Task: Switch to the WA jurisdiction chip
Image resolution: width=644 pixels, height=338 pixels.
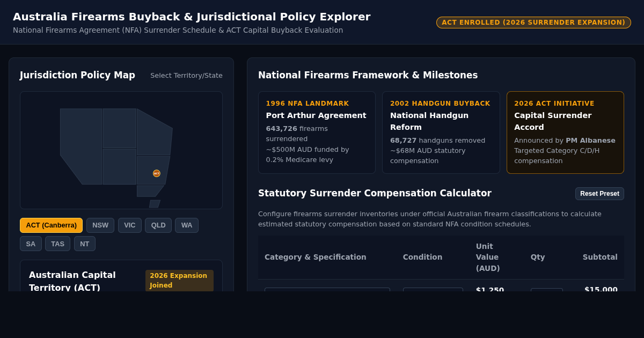Action: [x=187, y=225]
